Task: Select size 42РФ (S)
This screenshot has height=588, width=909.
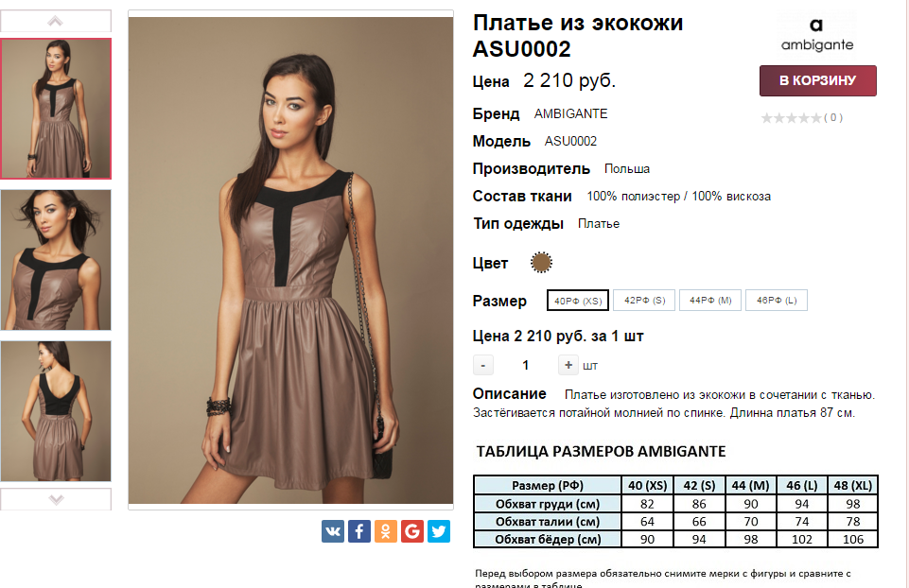Action: point(644,300)
